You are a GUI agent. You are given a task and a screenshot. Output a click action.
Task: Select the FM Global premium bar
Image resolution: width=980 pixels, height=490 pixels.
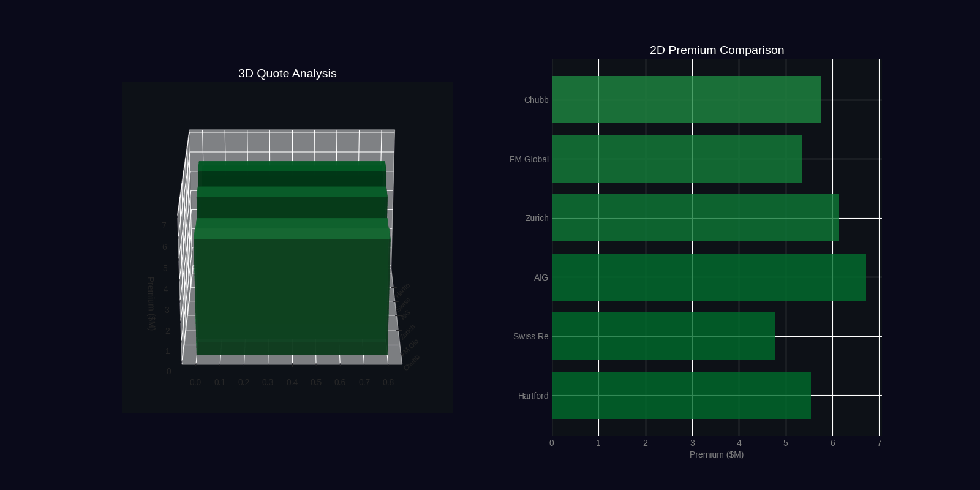coord(677,159)
